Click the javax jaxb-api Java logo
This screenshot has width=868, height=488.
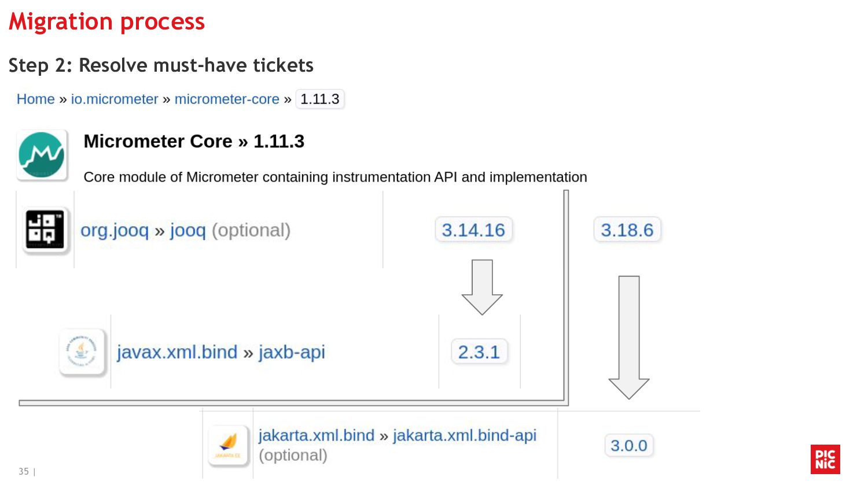pos(82,352)
